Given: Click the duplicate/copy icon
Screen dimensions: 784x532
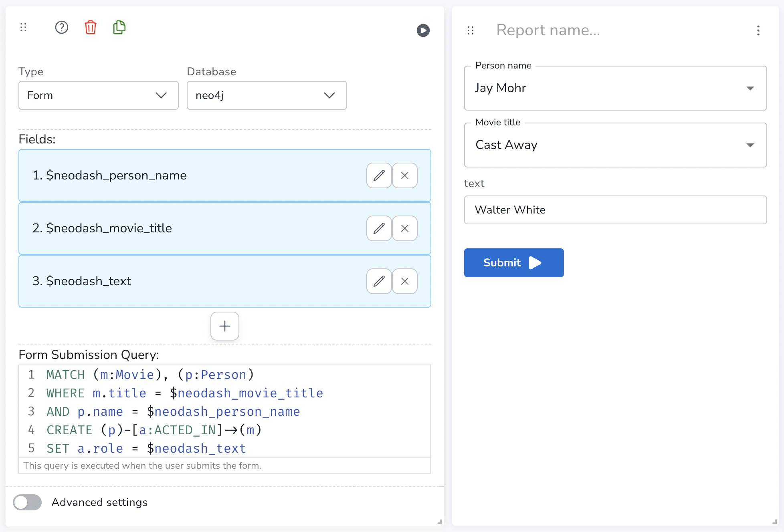Looking at the screenshot, I should (119, 27).
